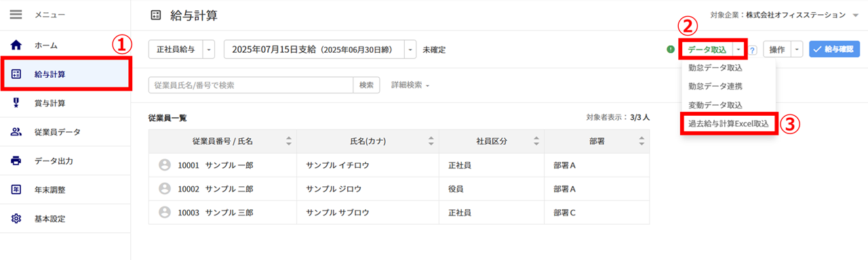Click the 年末調整 year icon
This screenshot has width=868, height=260.
(17, 190)
